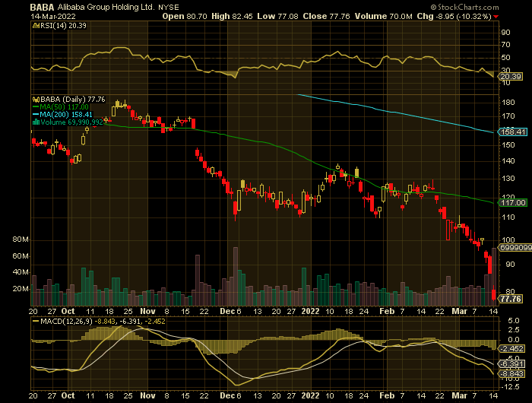Click the Low 77.08 value
532x403 pixels.
coord(277,16)
